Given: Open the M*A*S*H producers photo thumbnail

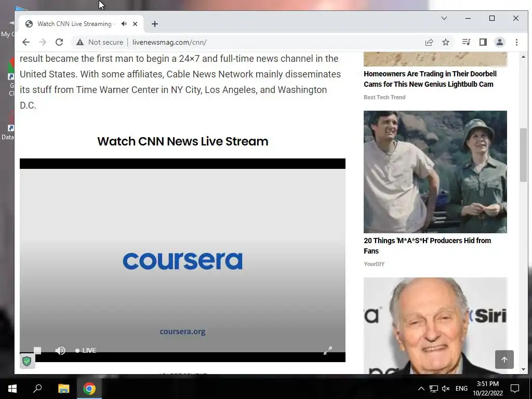Looking at the screenshot, I should (x=435, y=171).
